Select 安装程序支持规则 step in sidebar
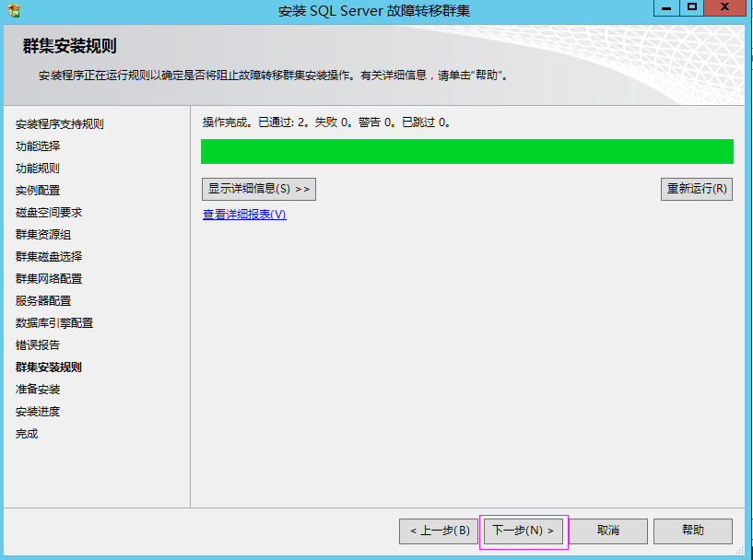Screen dimensions: 753x560 [x=60, y=124]
